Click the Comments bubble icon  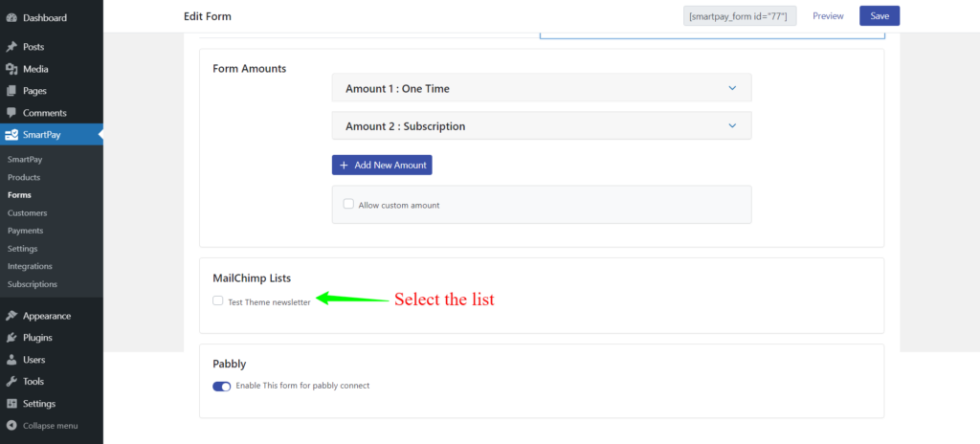click(11, 113)
